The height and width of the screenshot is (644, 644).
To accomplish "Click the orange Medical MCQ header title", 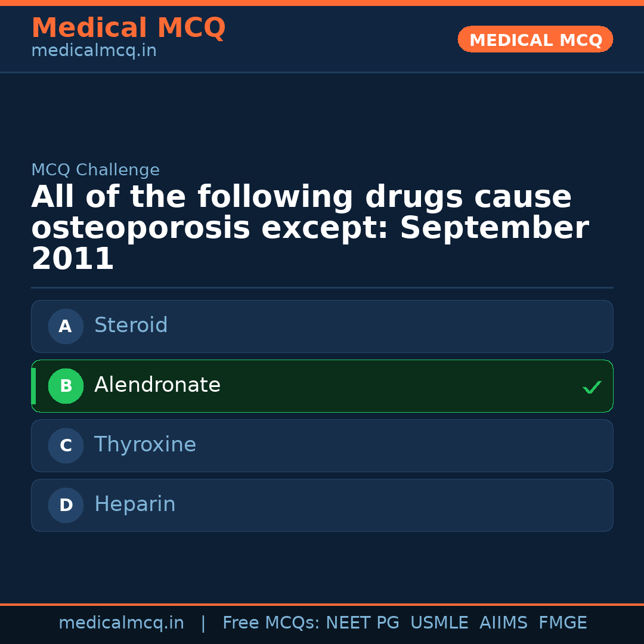I will point(128,28).
